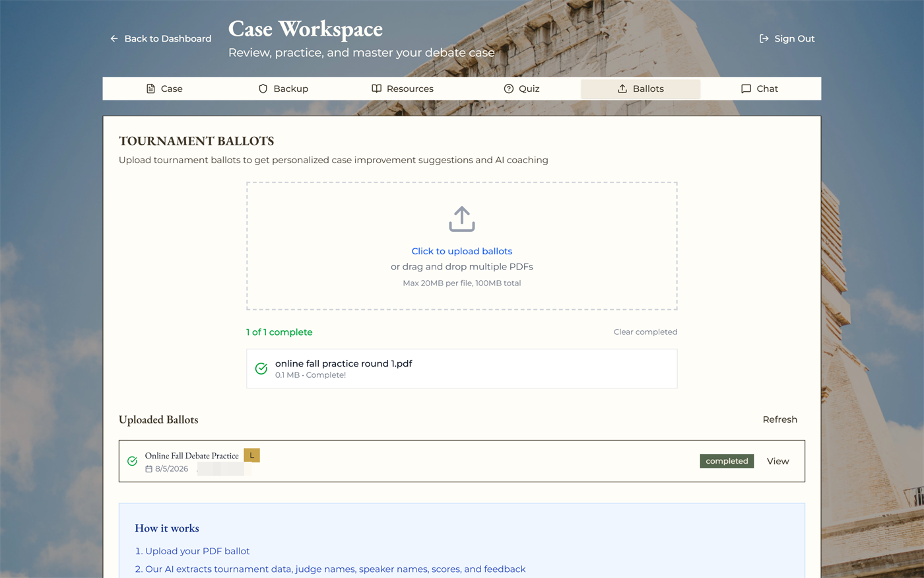
Task: Select the Ballots tab
Action: 640,89
